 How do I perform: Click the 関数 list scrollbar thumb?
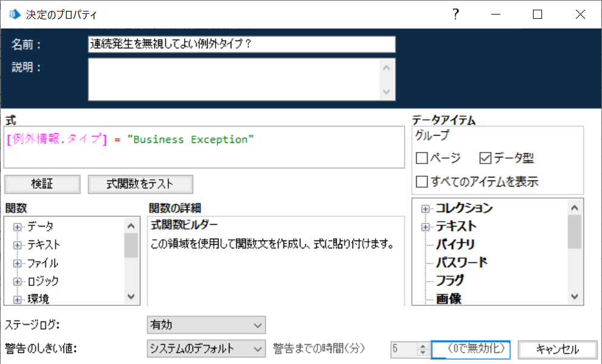pos(131,245)
